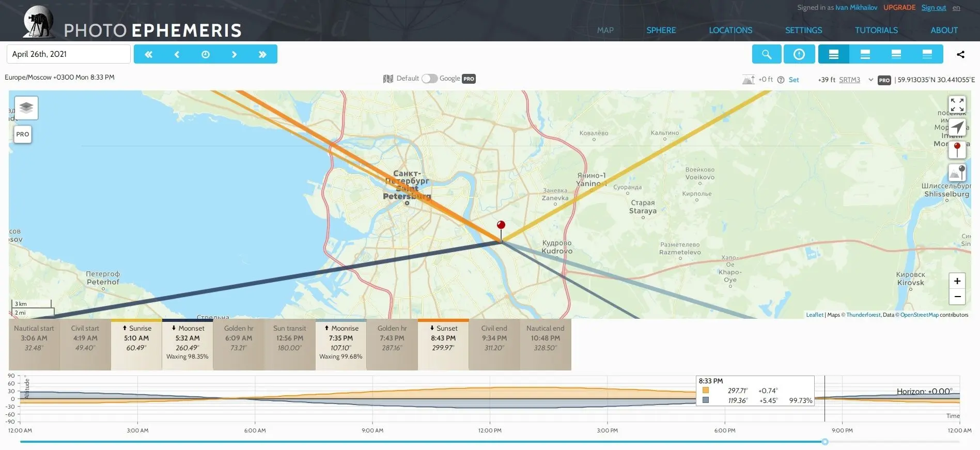Enter fullscreen map mode
This screenshot has height=450, width=980.
pos(957,105)
